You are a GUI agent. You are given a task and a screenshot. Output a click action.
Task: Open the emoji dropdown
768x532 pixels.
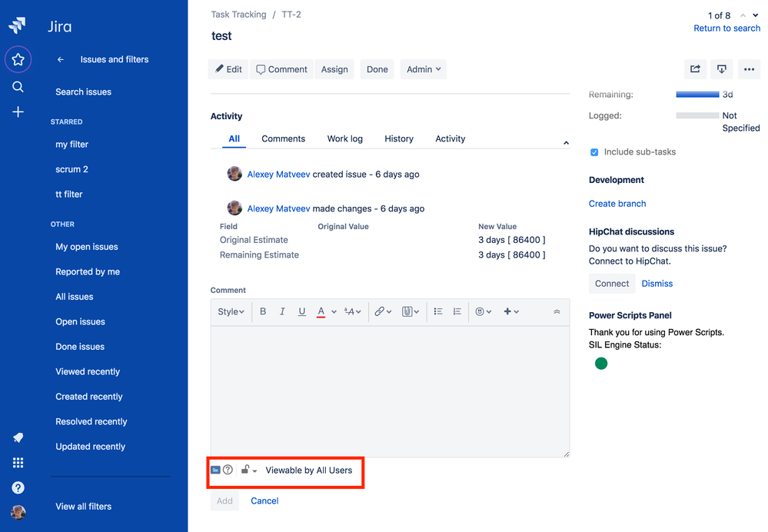click(x=484, y=311)
